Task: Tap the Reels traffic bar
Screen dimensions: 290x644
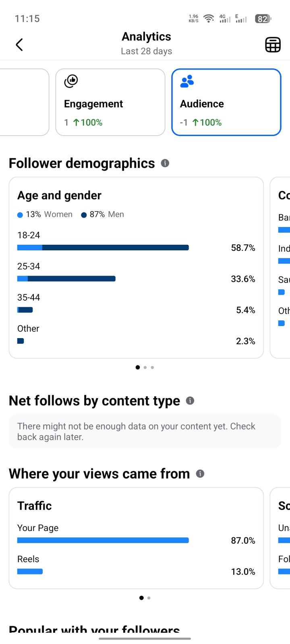Action: coord(30,571)
